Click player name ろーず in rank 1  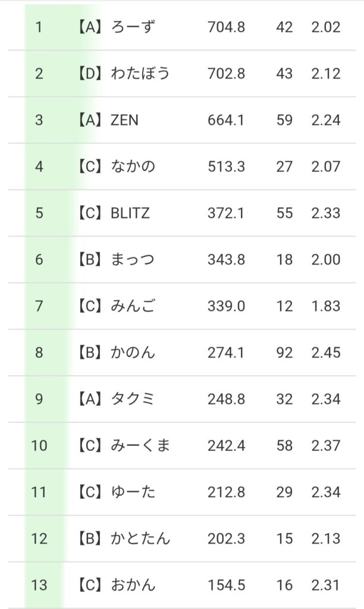(133, 27)
